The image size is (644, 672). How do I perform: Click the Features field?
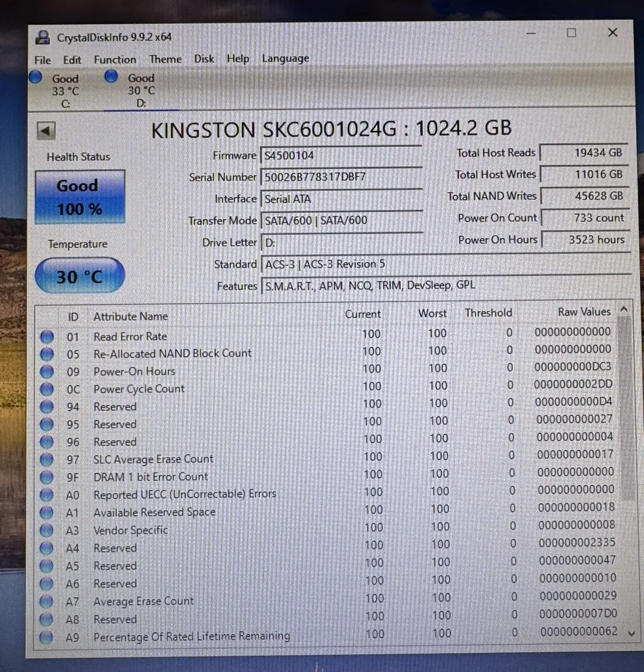(x=446, y=286)
